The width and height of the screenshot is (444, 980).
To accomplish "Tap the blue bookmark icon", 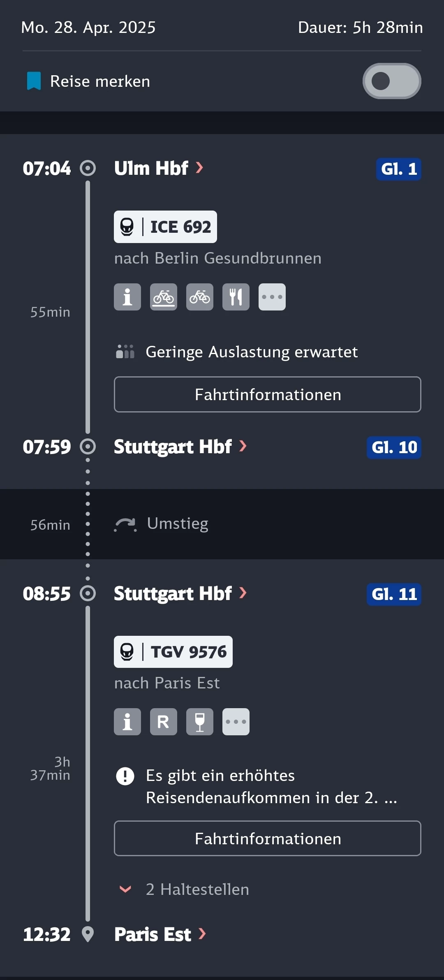I will 34,81.
